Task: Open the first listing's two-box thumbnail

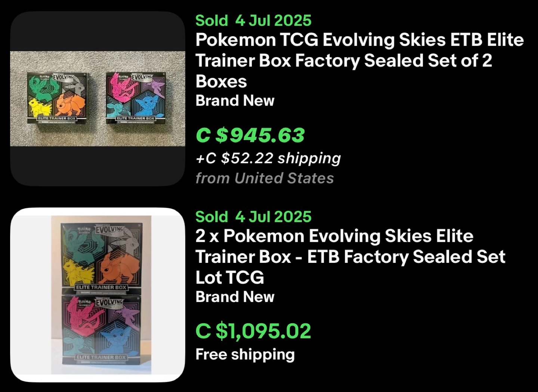Action: (x=98, y=99)
